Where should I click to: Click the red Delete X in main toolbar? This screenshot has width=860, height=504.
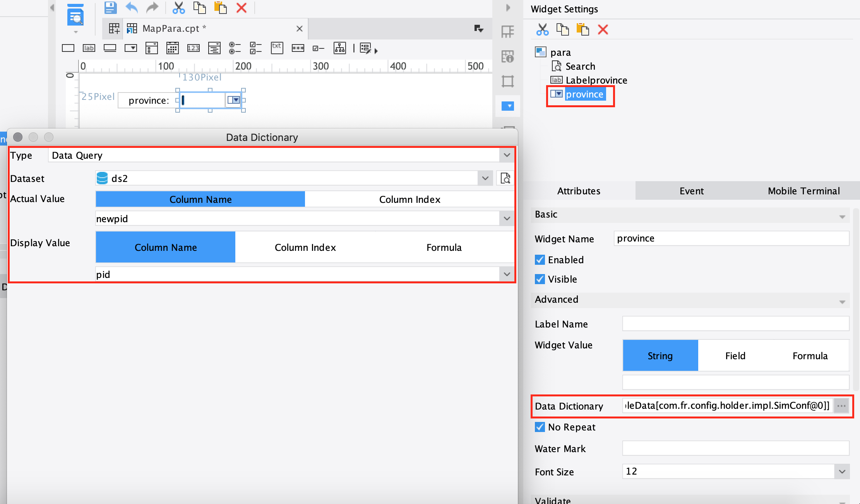(242, 7)
